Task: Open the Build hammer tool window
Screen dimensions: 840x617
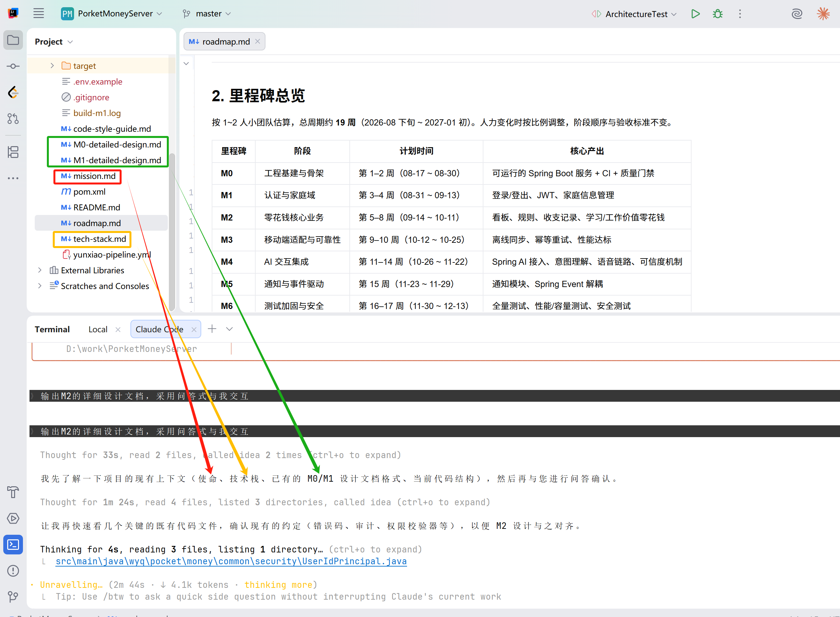Action: point(13,492)
